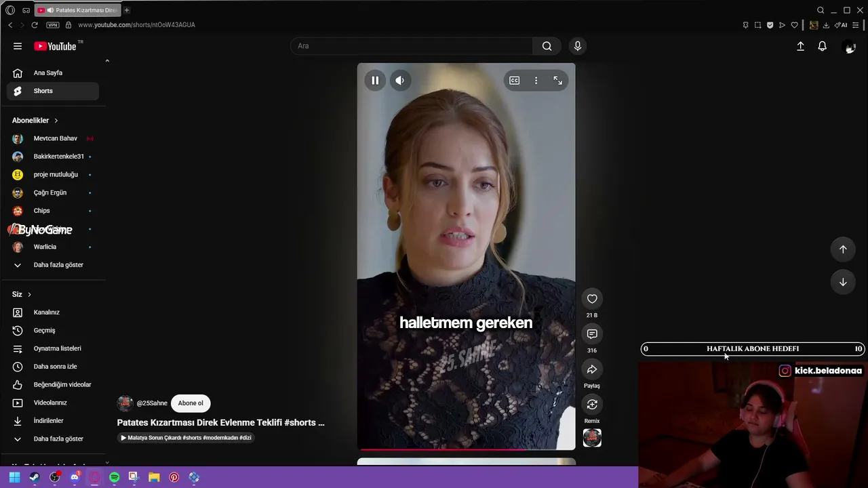Open the YouTube hamburger guide menu

(18, 46)
